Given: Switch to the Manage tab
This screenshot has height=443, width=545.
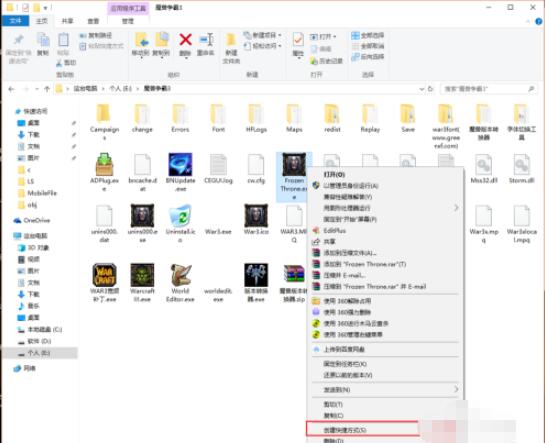Looking at the screenshot, I should [128, 21].
